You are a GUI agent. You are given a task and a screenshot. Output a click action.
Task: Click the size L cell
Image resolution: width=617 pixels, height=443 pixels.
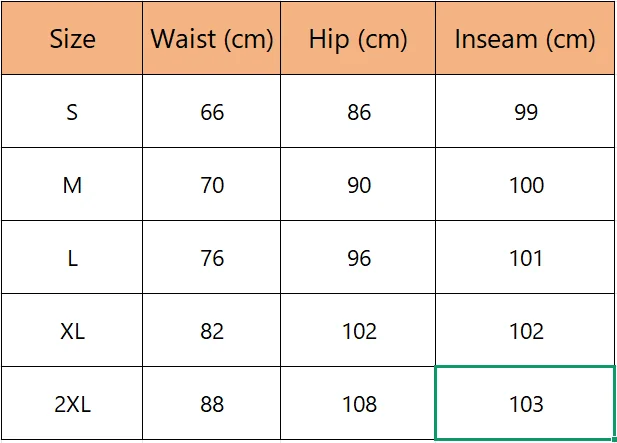point(72,258)
